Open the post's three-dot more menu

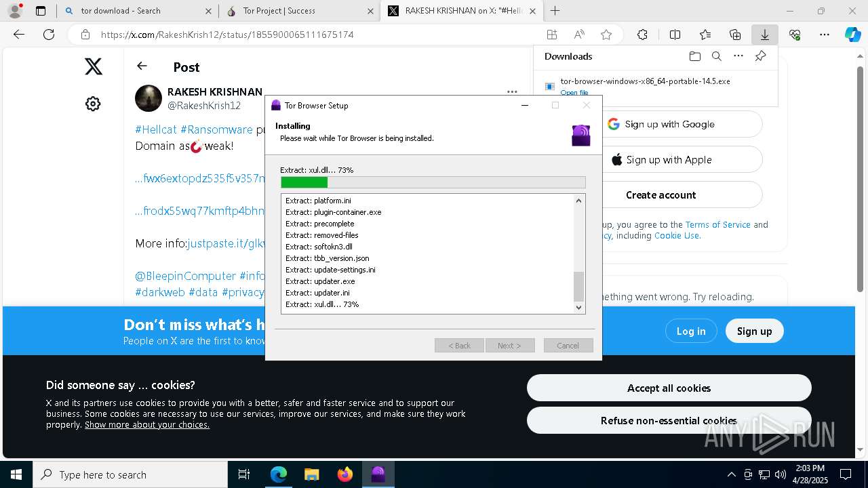[512, 91]
